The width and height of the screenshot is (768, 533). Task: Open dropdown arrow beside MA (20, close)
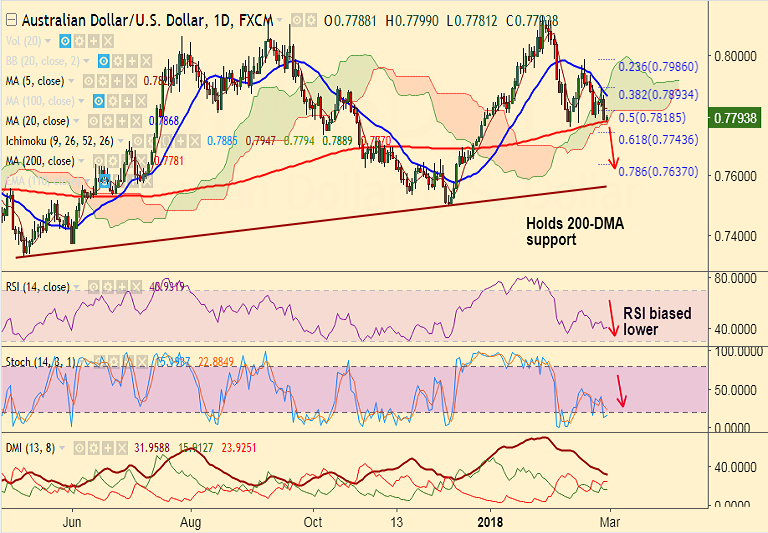76,121
